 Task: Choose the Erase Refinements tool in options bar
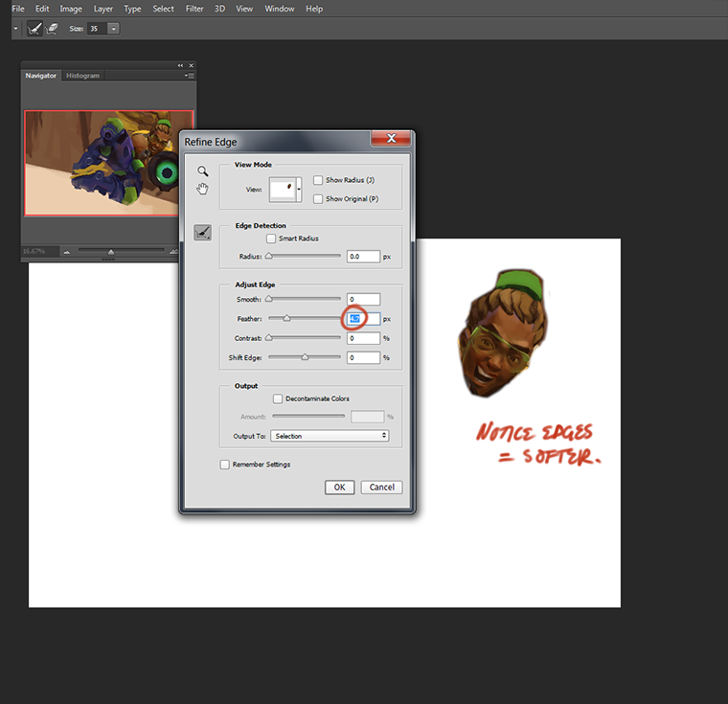click(51, 29)
